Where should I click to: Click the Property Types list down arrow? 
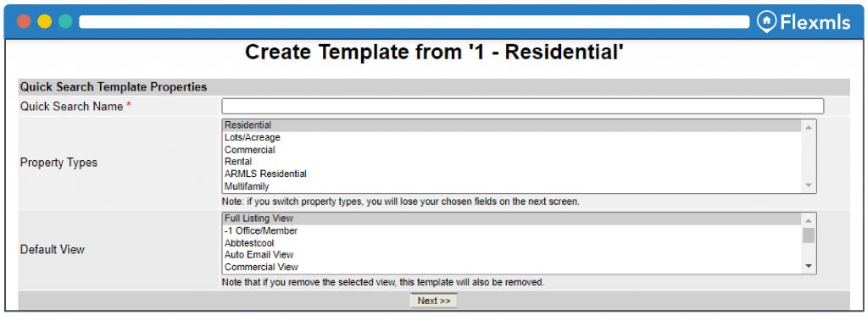(x=809, y=185)
